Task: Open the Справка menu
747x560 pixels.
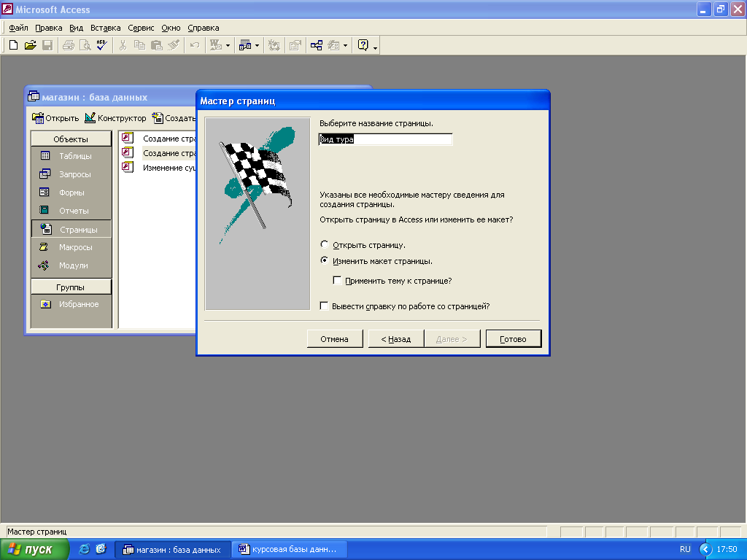Action: click(204, 28)
